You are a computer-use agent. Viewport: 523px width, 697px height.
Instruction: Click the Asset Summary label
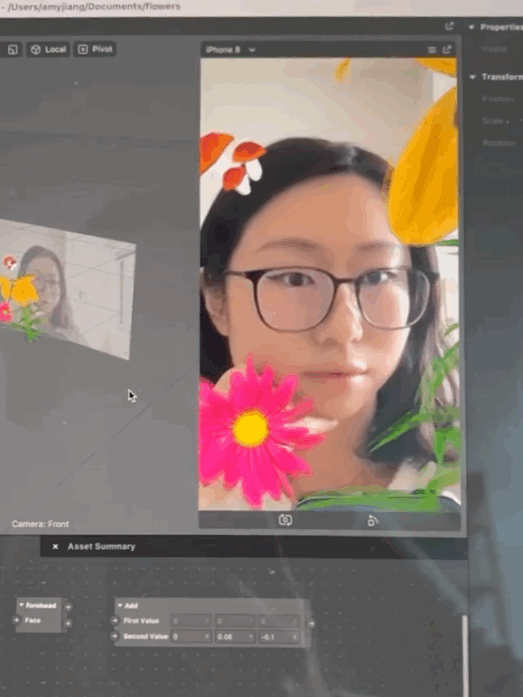coord(101,546)
